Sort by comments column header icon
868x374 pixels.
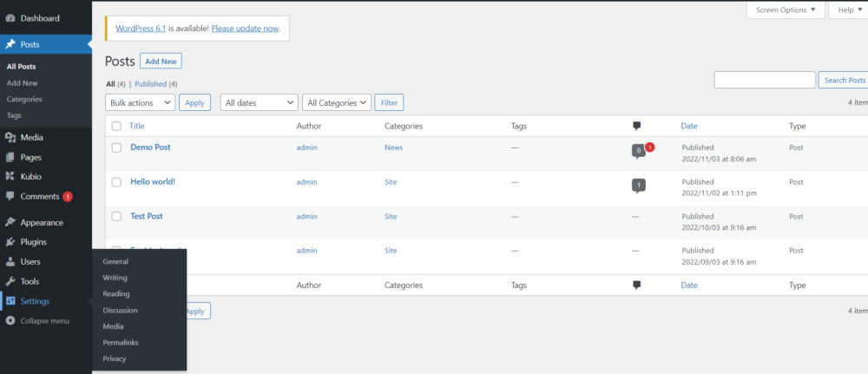(636, 126)
